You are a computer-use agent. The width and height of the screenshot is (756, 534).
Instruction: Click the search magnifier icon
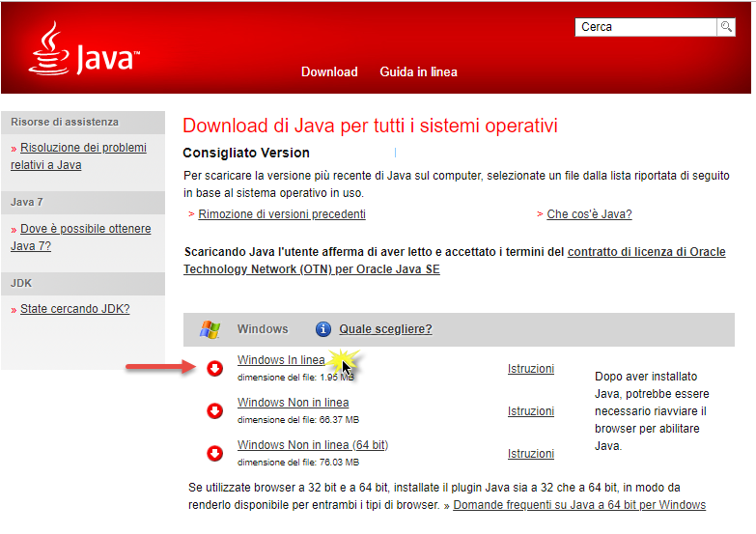(726, 27)
